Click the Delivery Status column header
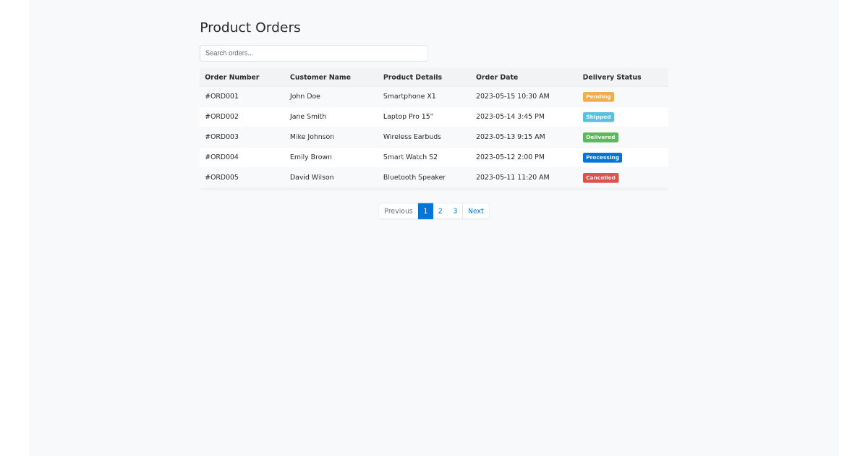Viewport: 868px width, 456px height. click(x=612, y=77)
